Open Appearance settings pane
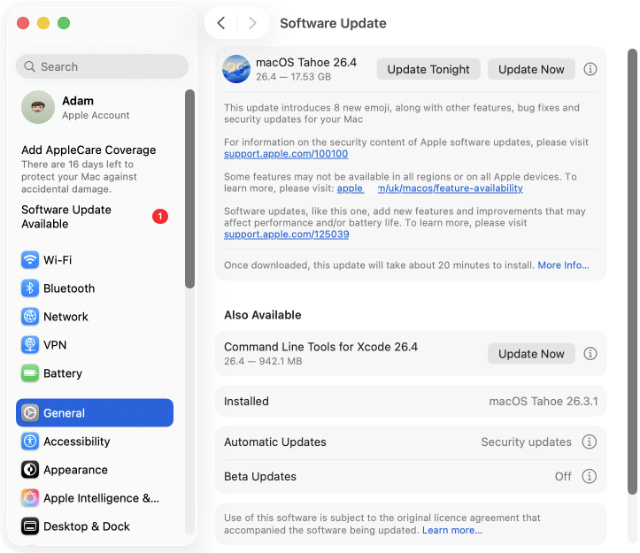The height and width of the screenshot is (553, 640). pyautogui.click(x=95, y=470)
